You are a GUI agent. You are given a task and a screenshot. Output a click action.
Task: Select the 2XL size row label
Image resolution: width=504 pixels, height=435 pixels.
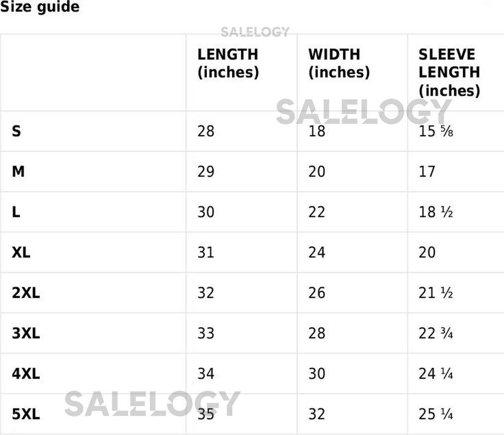tap(26, 293)
